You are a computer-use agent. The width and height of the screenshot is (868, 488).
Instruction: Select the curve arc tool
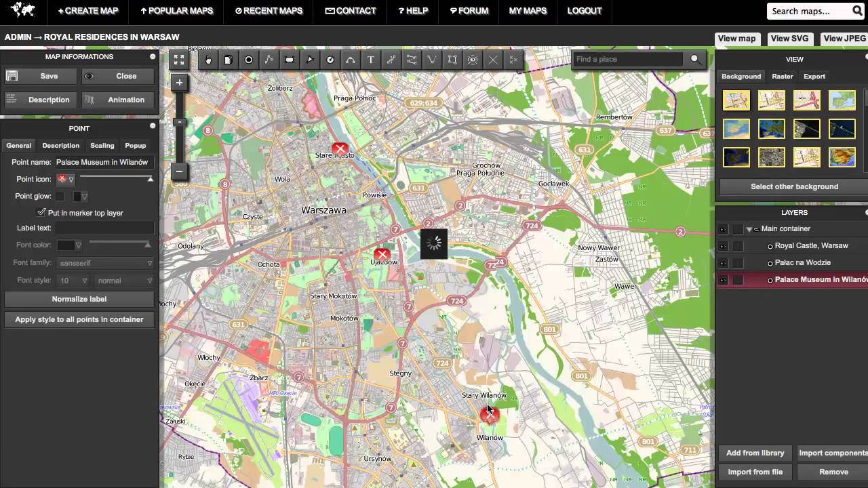[351, 60]
